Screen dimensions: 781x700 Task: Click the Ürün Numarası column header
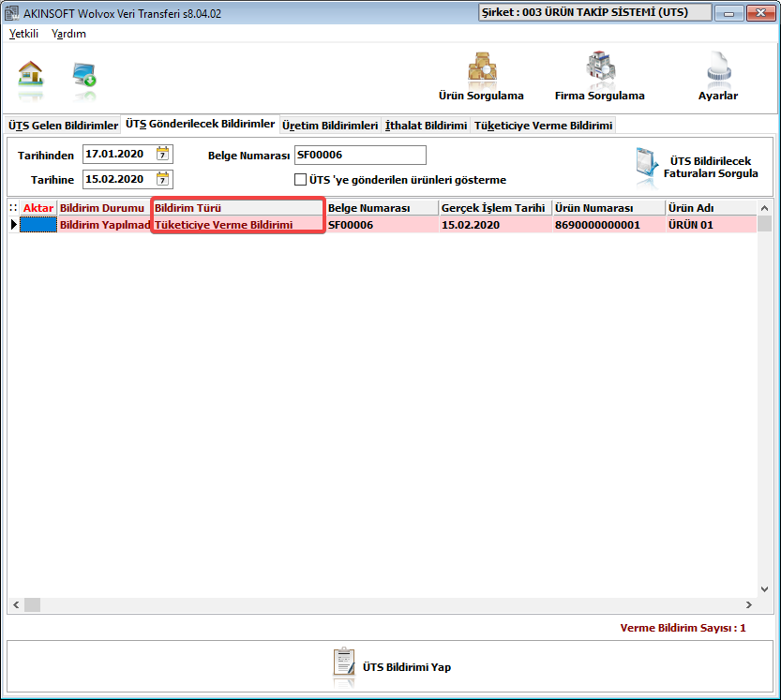click(608, 208)
